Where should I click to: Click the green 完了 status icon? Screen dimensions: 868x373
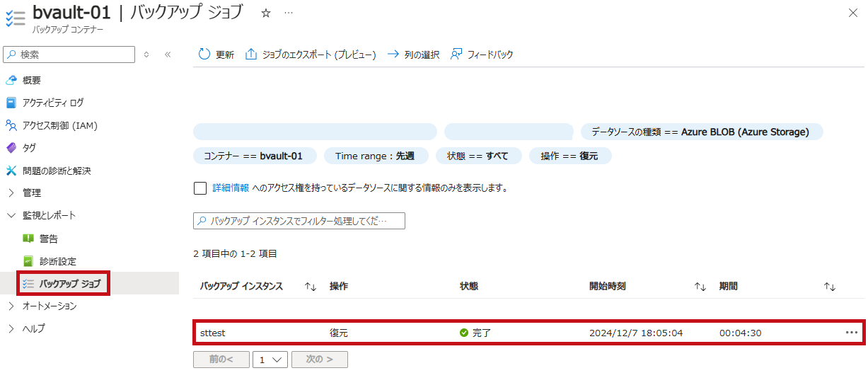[464, 333]
